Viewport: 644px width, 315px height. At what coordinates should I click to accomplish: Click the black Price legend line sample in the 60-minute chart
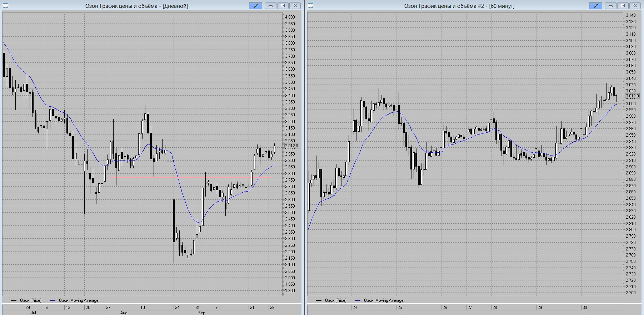[319, 300]
